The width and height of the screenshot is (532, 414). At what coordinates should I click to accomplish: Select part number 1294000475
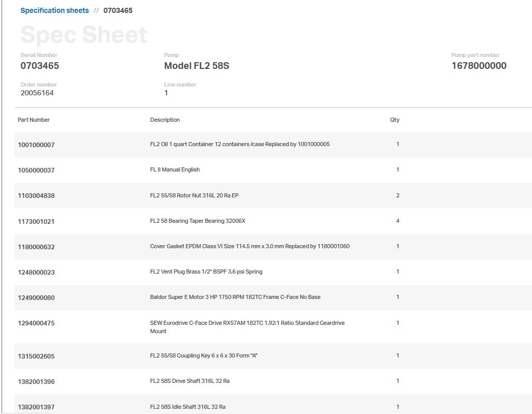36,323
